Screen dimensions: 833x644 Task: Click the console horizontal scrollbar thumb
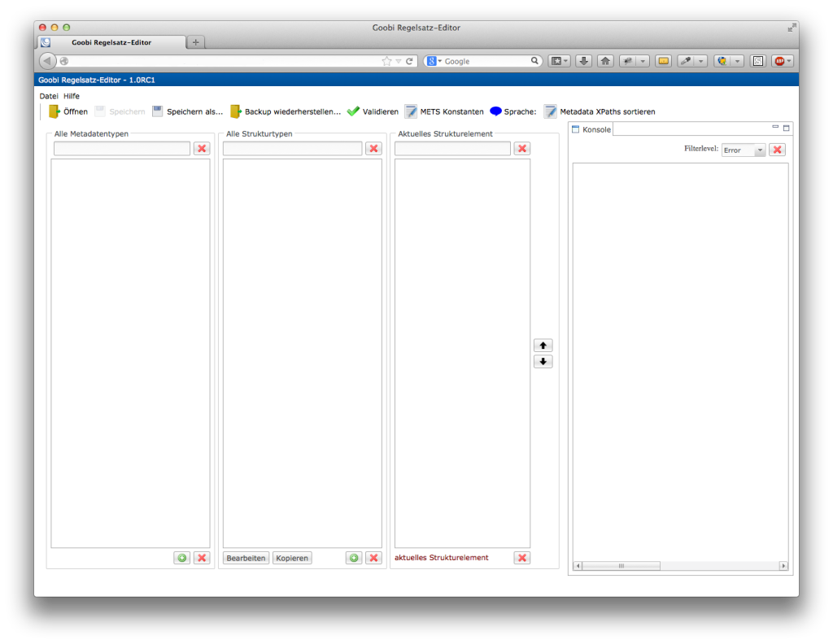click(621, 566)
